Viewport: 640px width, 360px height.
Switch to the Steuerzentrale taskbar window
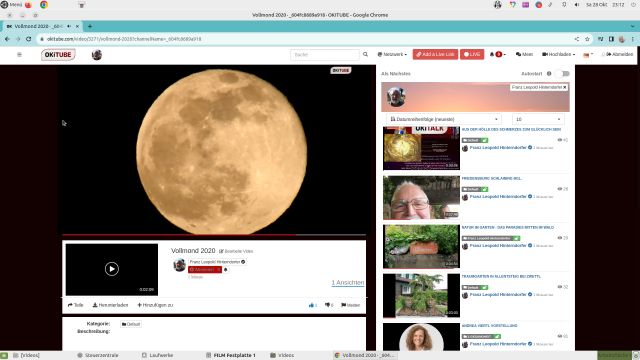[x=98, y=355]
